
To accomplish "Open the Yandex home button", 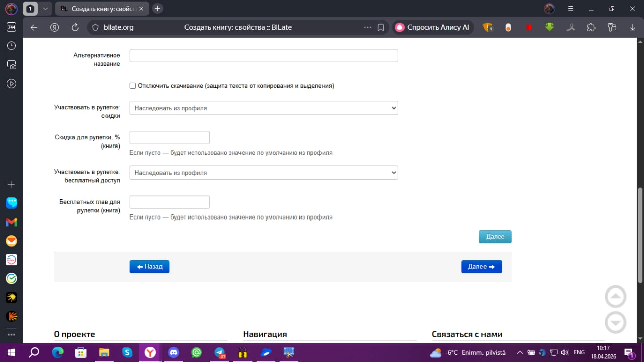I will click(55, 28).
